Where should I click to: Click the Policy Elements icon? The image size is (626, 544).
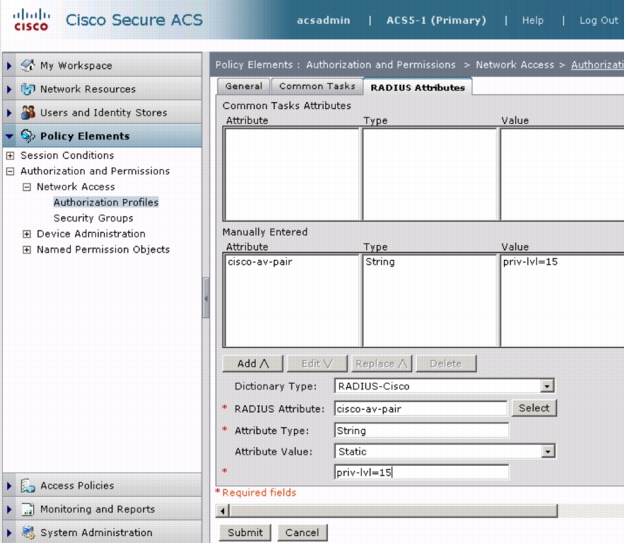tap(28, 136)
